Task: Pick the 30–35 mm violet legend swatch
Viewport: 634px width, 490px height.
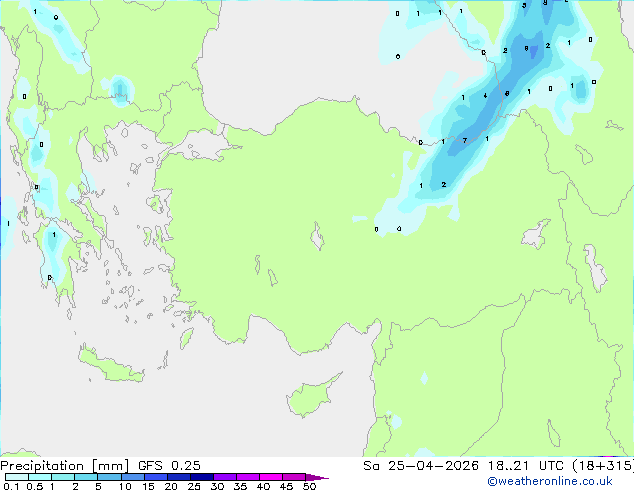Action: pyautogui.click(x=224, y=477)
